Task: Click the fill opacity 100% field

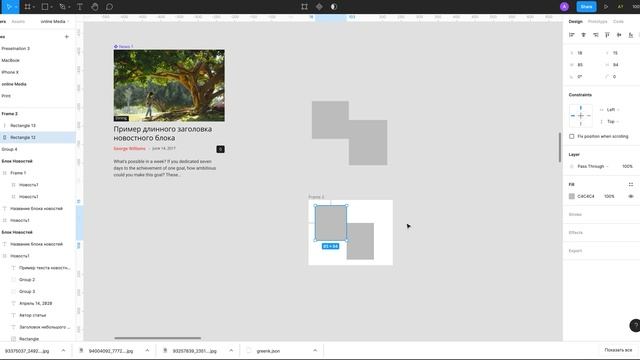Action: (609, 196)
